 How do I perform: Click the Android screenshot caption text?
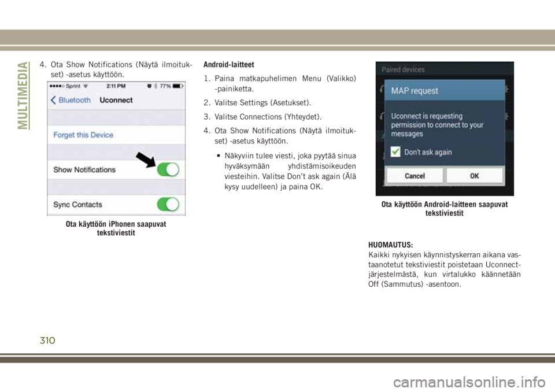[445, 209]
